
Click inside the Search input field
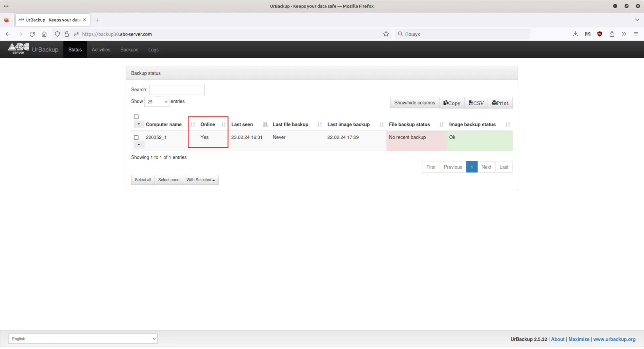(177, 90)
